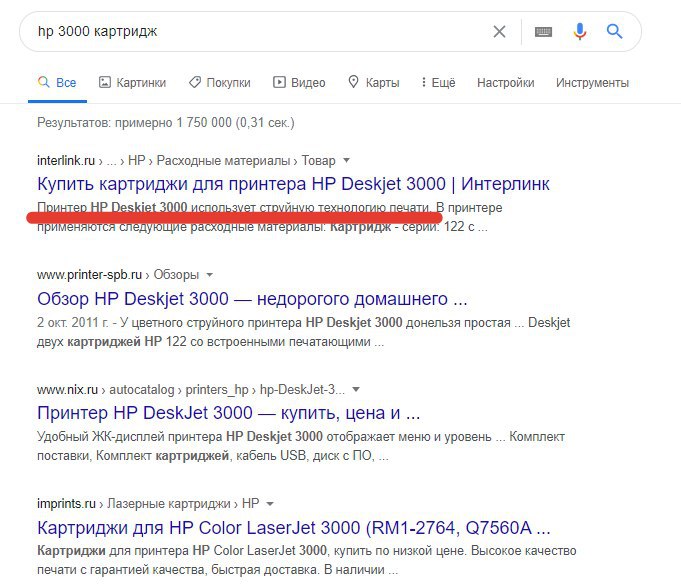
Task: Click snippet text 'применяются следующие расходные материалы'
Action: 181,227
